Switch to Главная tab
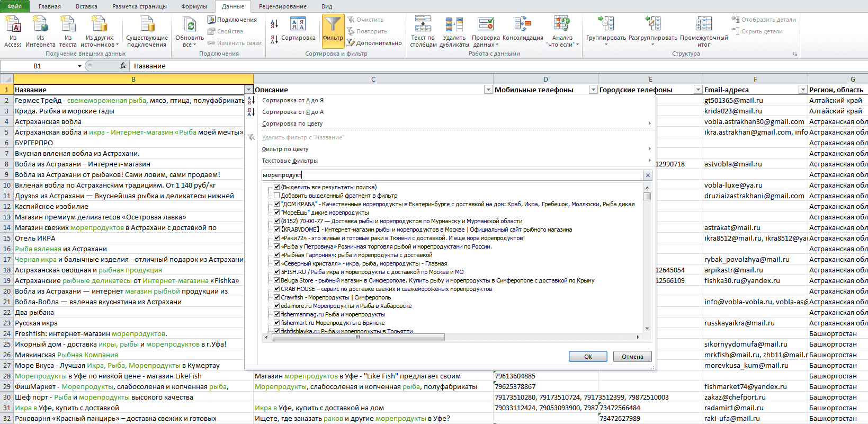The image size is (868, 424). coord(50,6)
